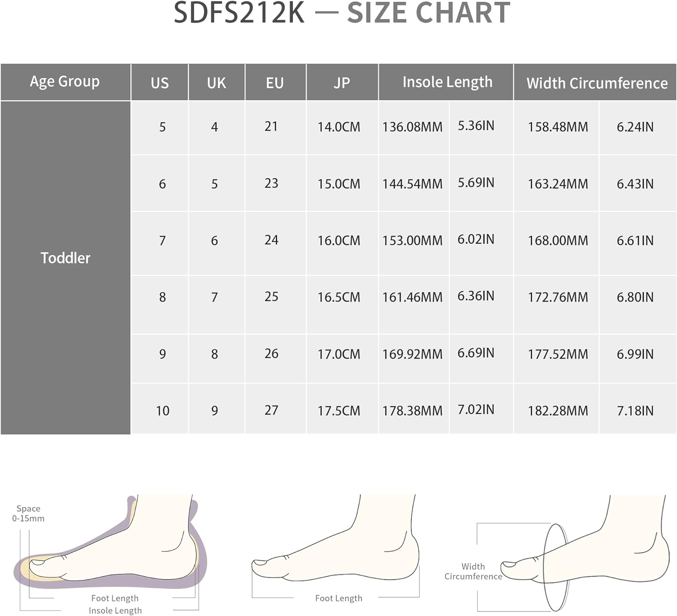The image size is (677, 616).
Task: Click EU size 24 cell
Action: (275, 243)
